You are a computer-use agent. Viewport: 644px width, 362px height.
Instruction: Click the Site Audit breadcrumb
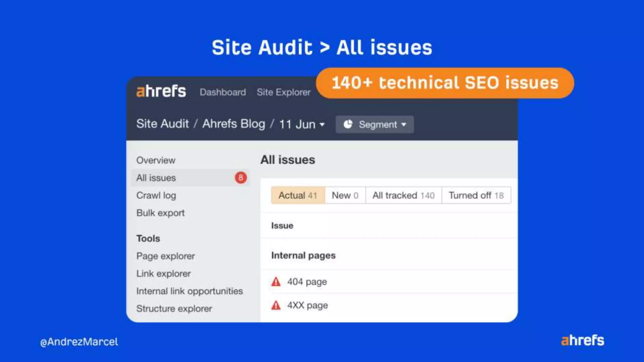tap(163, 124)
